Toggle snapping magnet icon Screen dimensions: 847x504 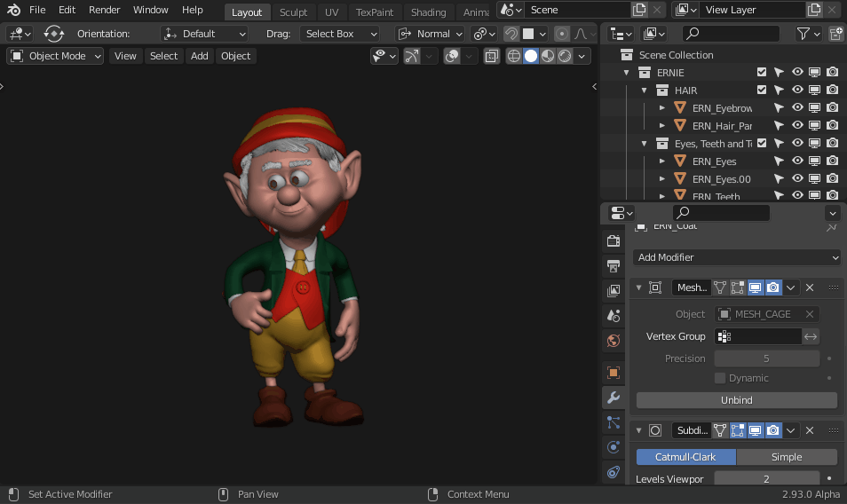pos(511,34)
